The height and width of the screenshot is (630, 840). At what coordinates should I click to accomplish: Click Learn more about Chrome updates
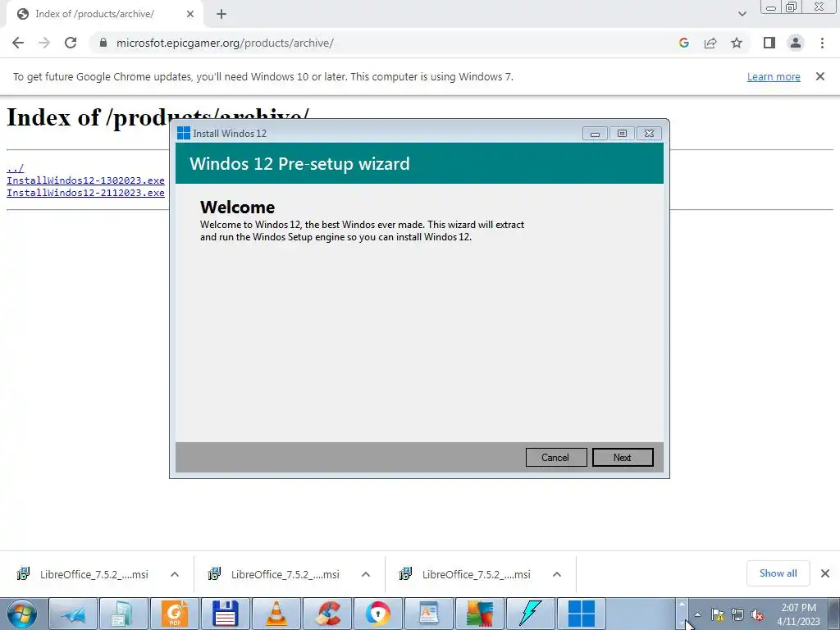click(774, 76)
